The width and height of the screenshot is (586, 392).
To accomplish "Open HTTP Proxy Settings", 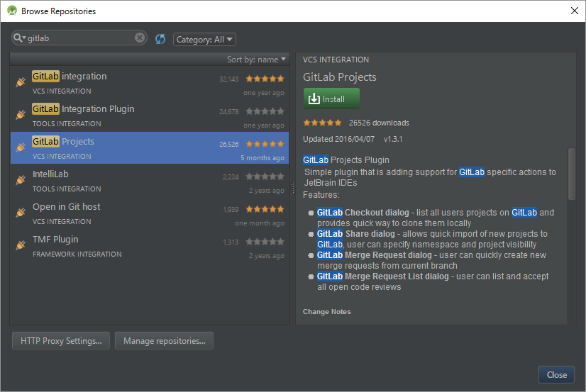I will click(61, 340).
